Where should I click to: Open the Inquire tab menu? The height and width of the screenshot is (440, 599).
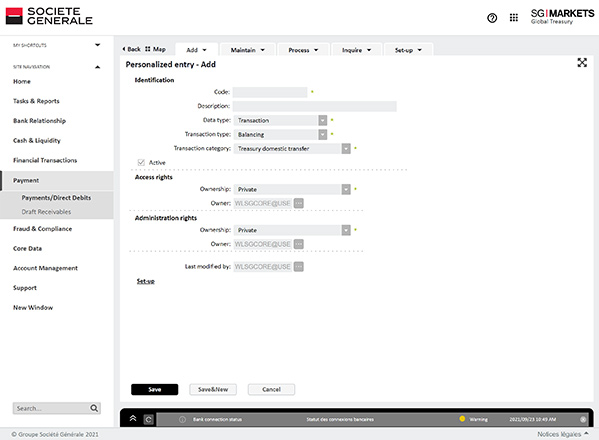click(356, 50)
